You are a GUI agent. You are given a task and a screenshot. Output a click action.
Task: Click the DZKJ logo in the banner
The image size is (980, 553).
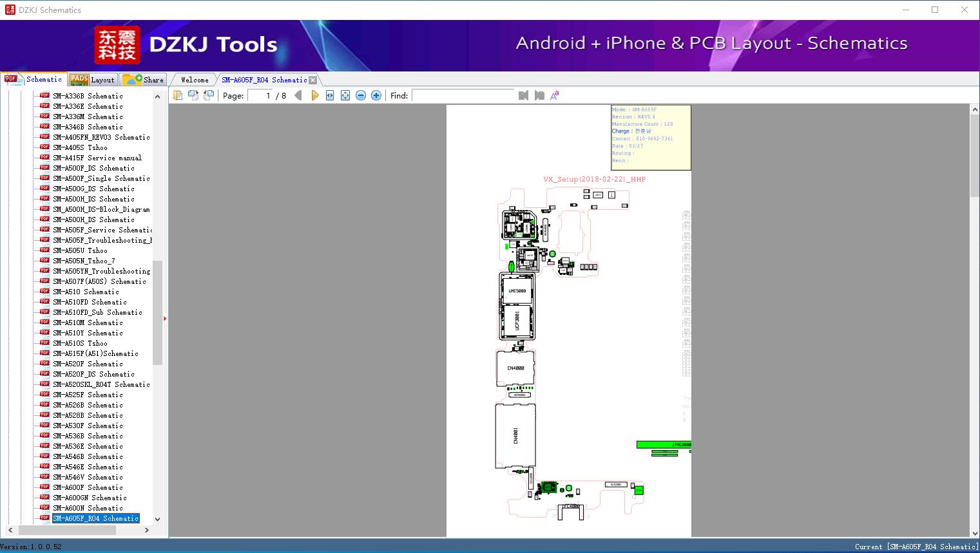pyautogui.click(x=117, y=45)
